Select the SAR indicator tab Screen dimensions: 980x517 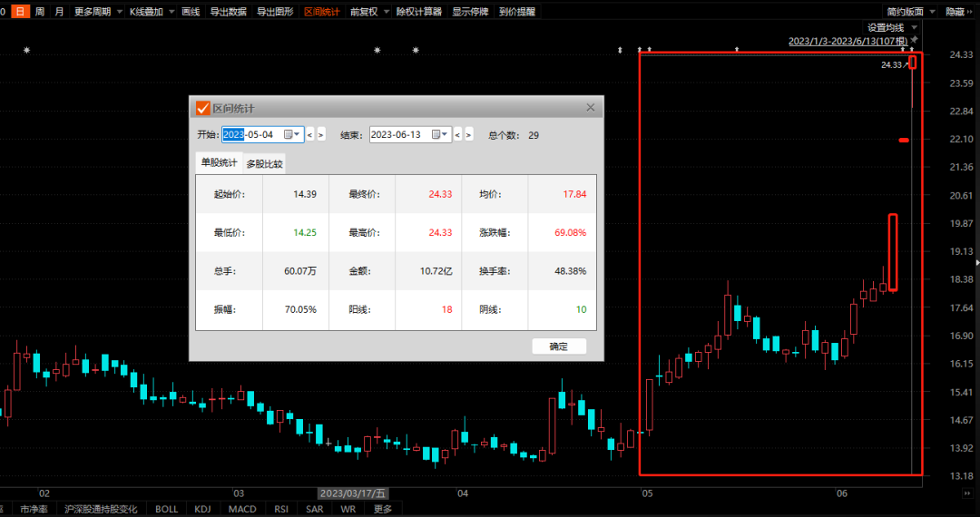[x=314, y=509]
